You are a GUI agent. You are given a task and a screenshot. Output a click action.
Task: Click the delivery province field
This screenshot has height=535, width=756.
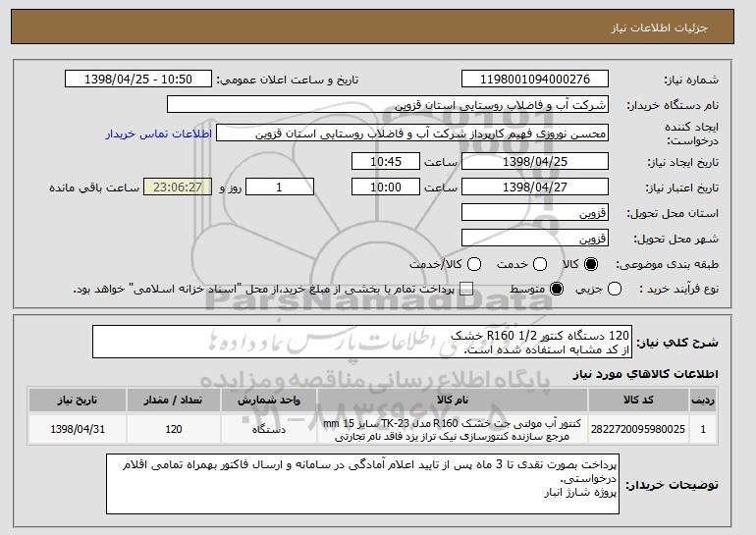click(x=535, y=213)
